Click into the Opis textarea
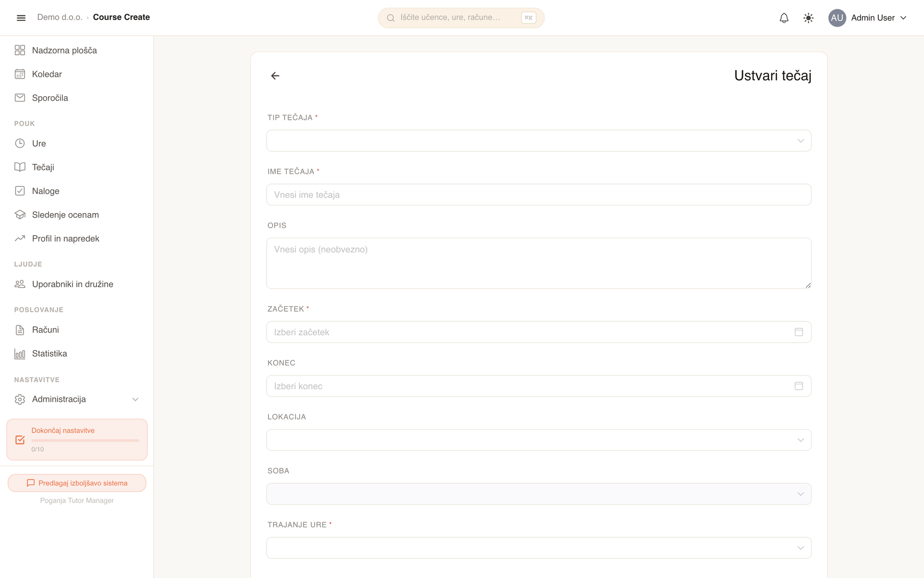Image resolution: width=924 pixels, height=578 pixels. coord(539,264)
